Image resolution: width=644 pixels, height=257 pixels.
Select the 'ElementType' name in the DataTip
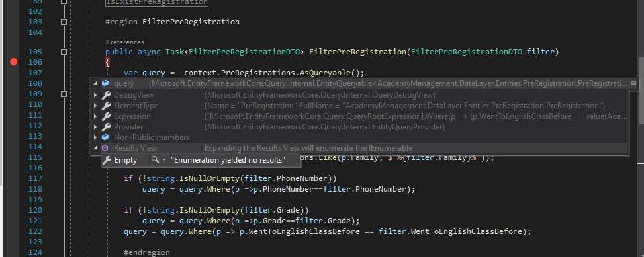pyautogui.click(x=136, y=106)
